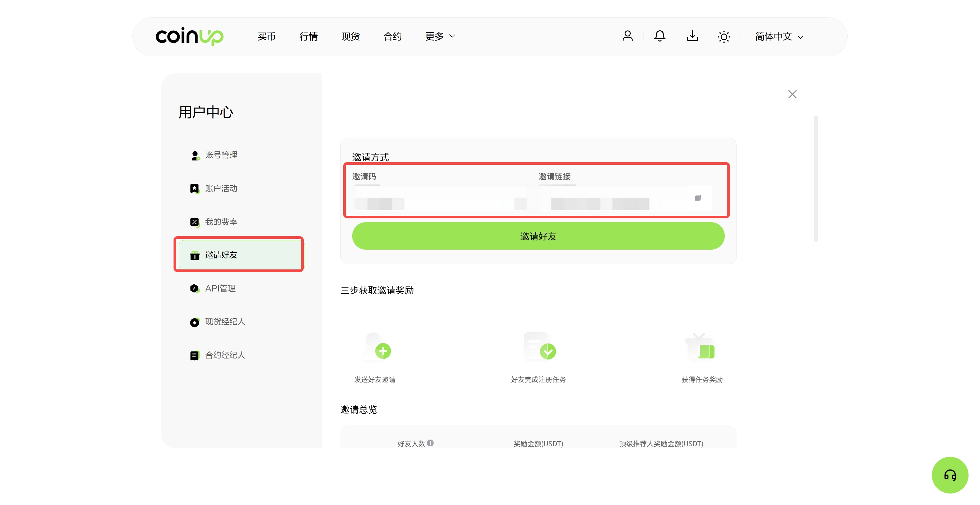Go to the 行情 page

pos(308,36)
